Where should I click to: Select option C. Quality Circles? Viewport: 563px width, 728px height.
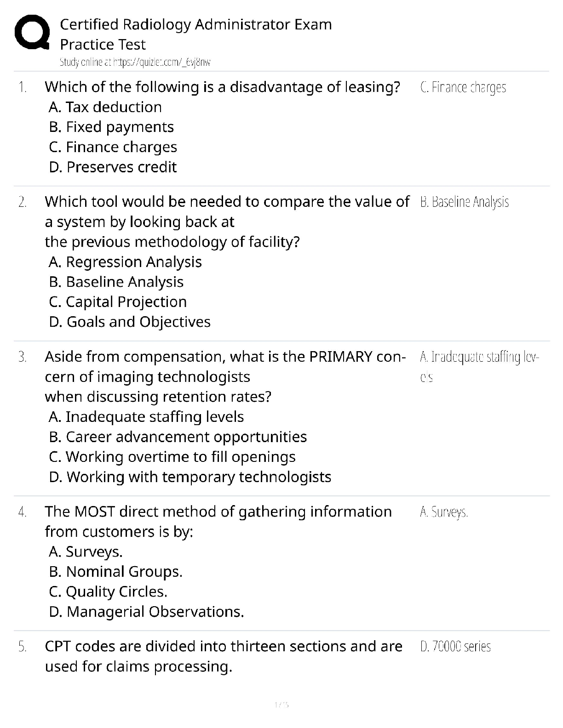[x=108, y=591]
